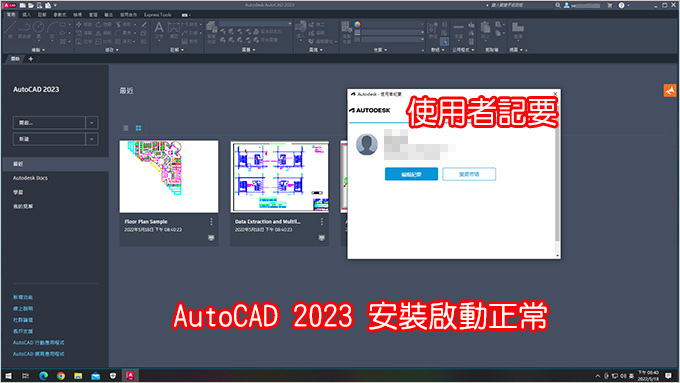The width and height of the screenshot is (680, 383).
Task: Click the search magnifier icon in title bar
Action: (x=558, y=5)
